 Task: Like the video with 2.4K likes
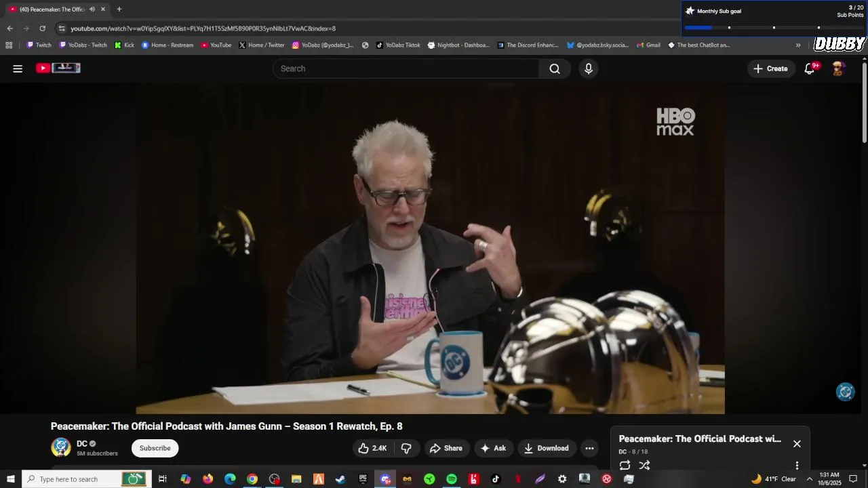[x=372, y=448]
